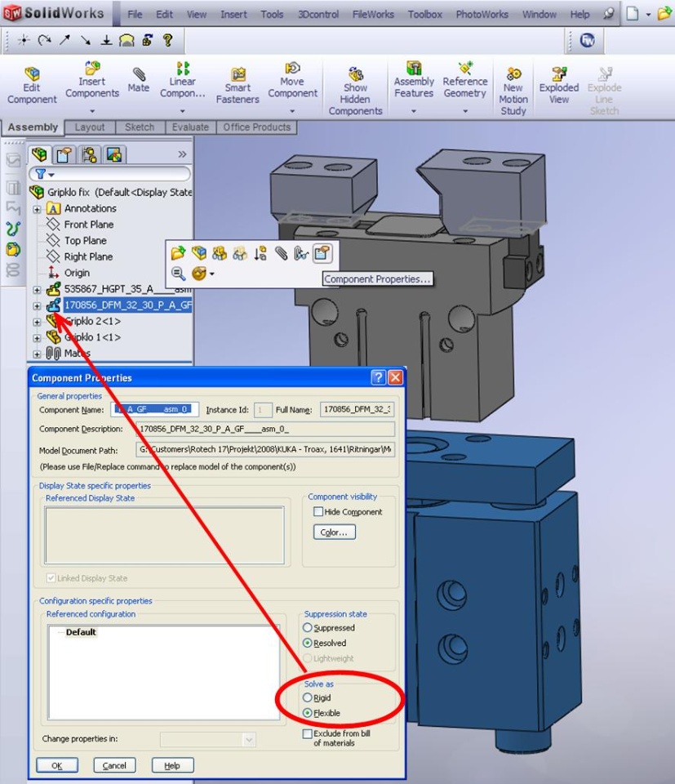
Task: Start a New Motion Study
Action: (513, 91)
